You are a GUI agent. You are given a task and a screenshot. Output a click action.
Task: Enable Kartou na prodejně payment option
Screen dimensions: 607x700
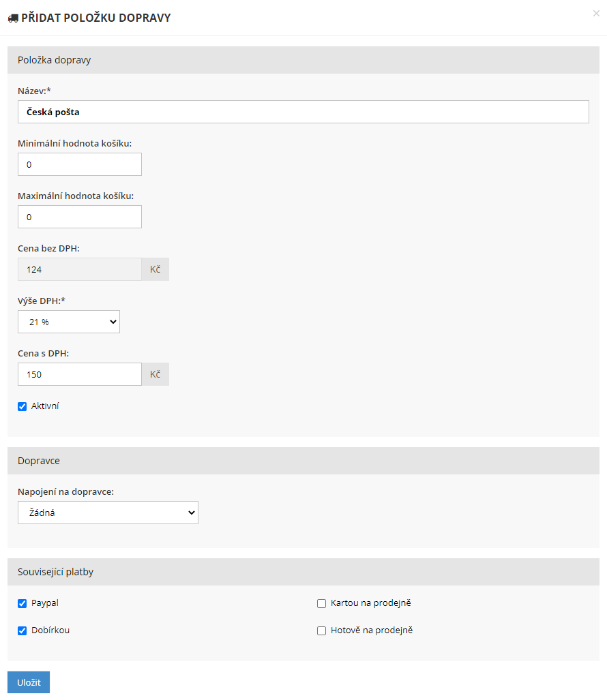point(322,603)
